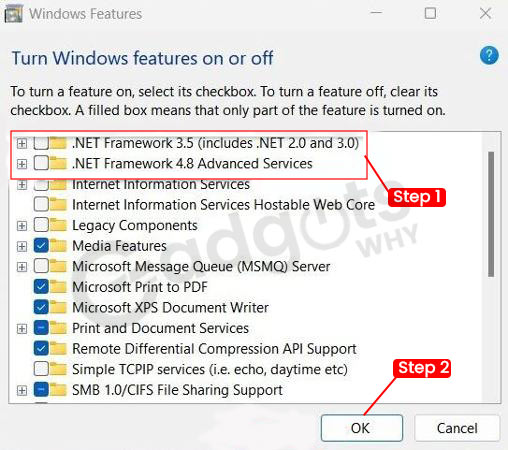The image size is (508, 450).
Task: Toggle Internet Information Services Hostable Web Core checkbox
Action: (x=41, y=205)
